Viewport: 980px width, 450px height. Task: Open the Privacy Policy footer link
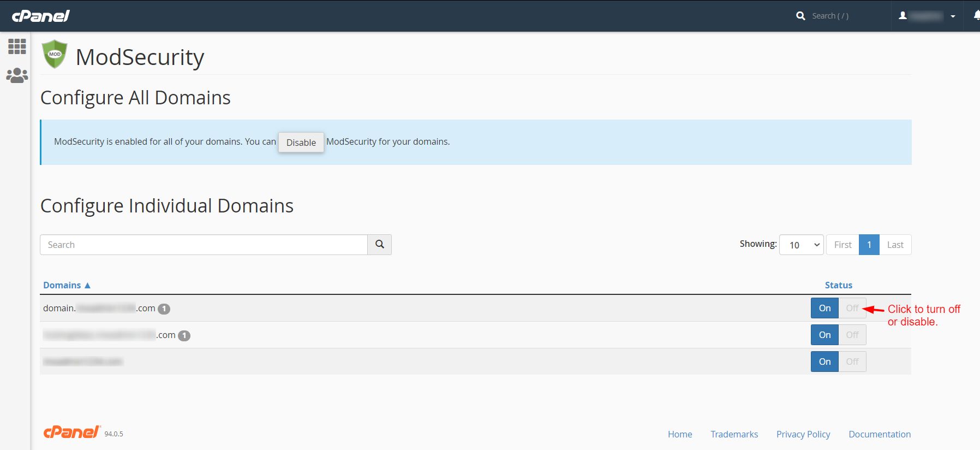[x=803, y=434]
